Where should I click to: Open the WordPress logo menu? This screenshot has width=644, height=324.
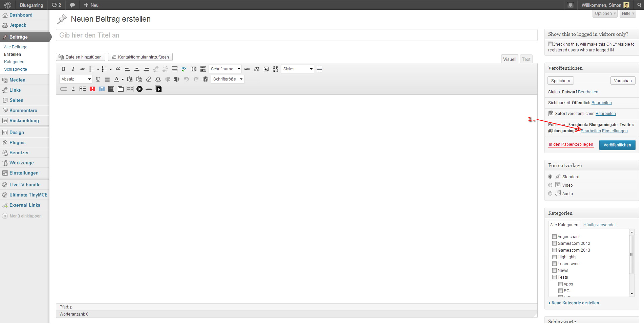point(8,5)
